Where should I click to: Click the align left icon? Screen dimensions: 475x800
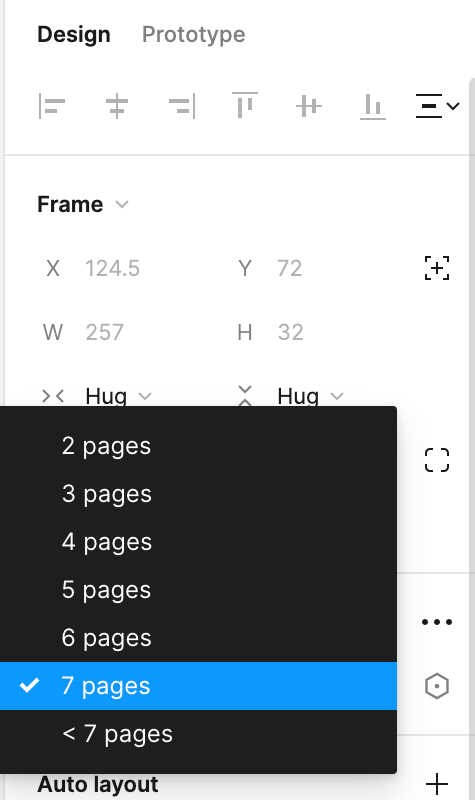pos(52,106)
